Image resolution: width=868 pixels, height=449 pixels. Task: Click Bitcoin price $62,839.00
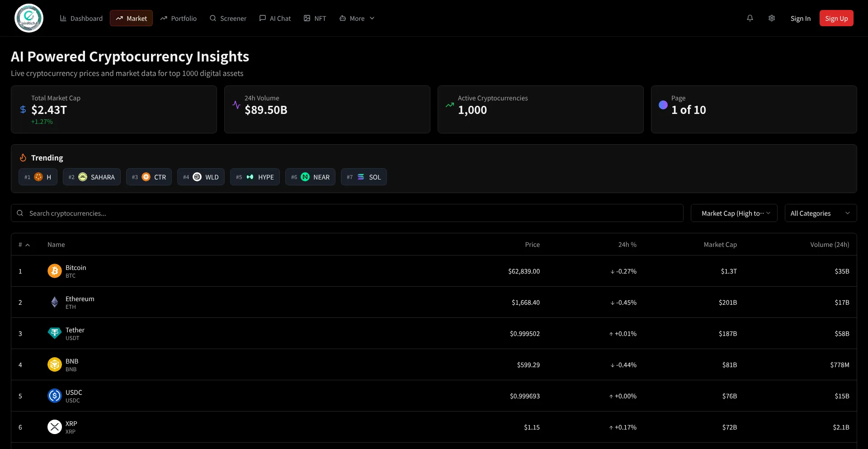point(524,271)
